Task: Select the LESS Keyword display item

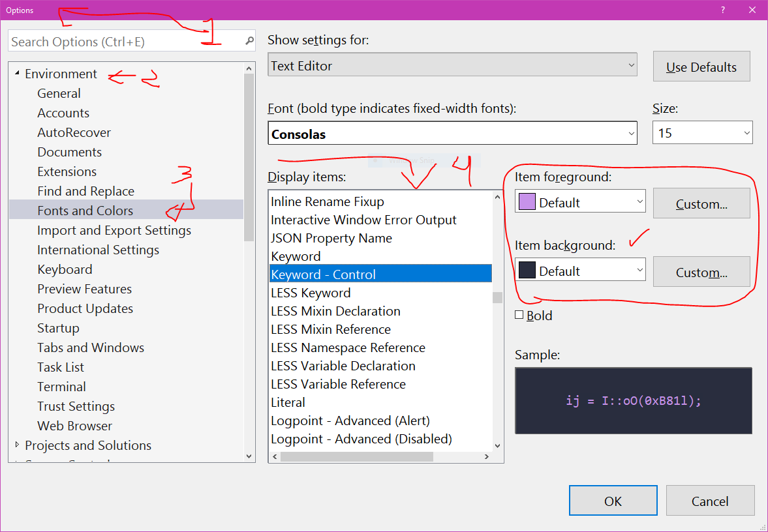Action: pyautogui.click(x=311, y=292)
